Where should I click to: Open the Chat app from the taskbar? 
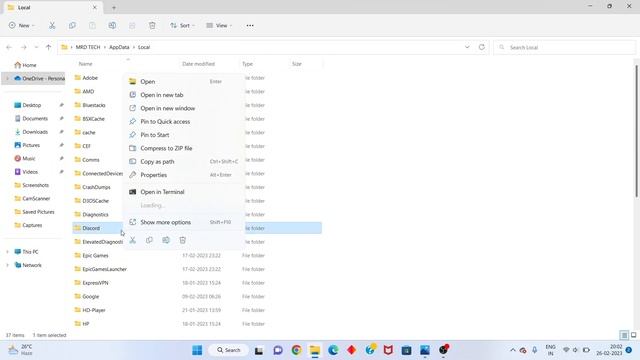(278, 350)
